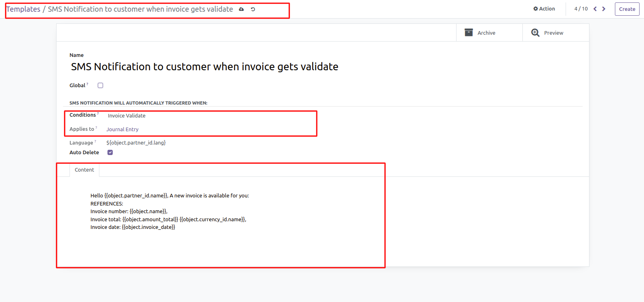
Task: Go to the next template record
Action: (604, 9)
